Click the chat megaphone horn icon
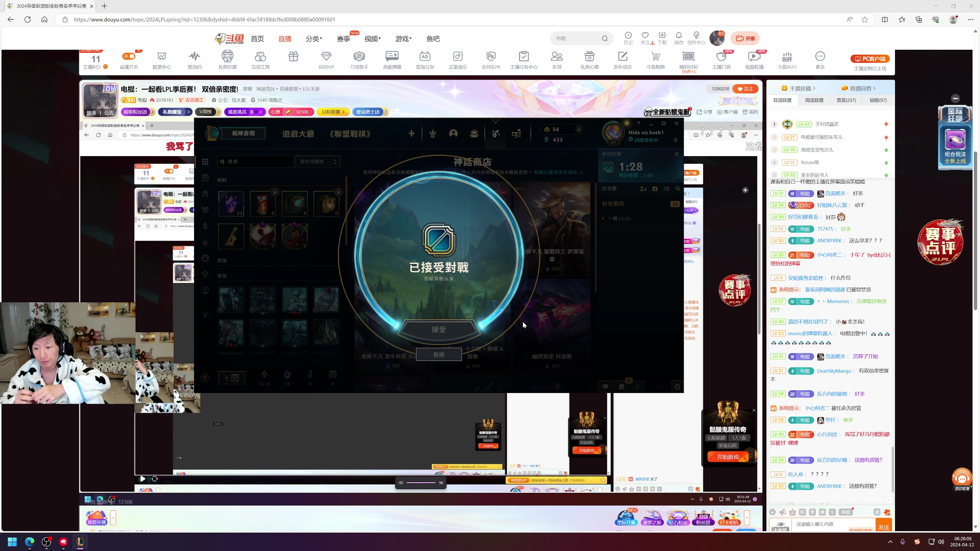 pyautogui.click(x=782, y=512)
